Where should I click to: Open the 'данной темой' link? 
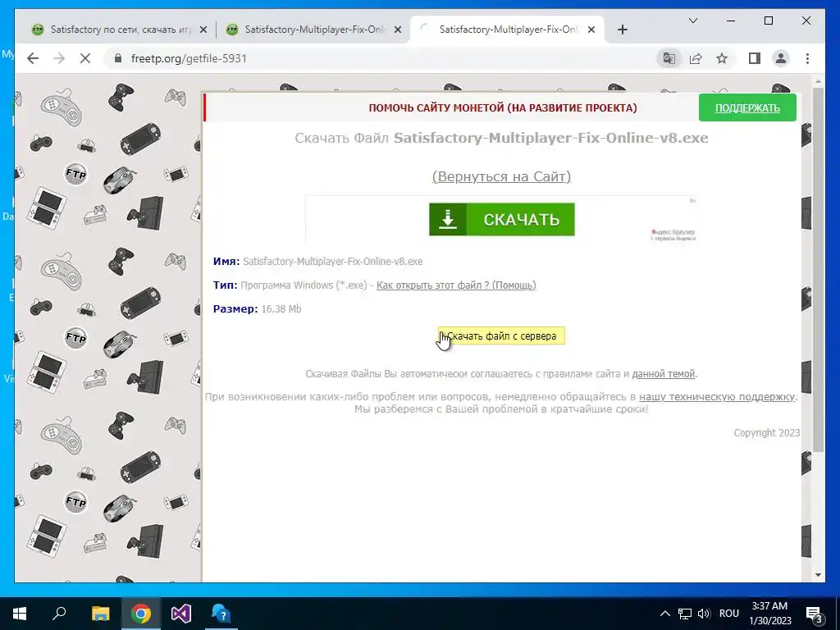pos(663,373)
